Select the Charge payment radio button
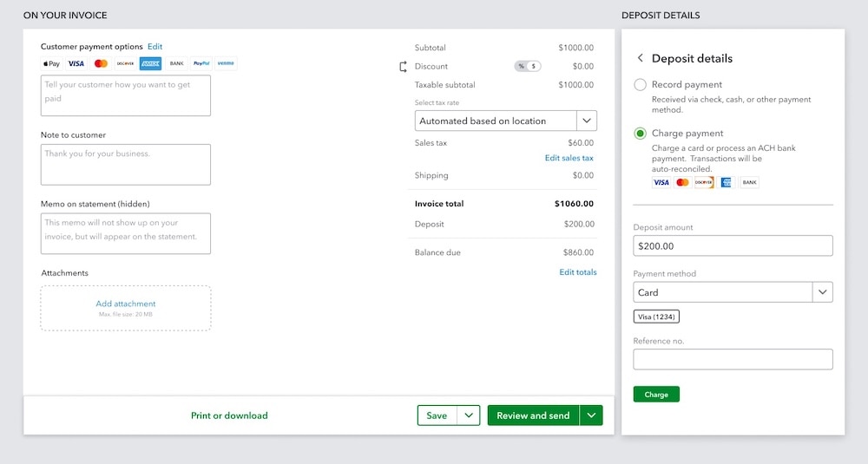Viewport: 868px width, 464px height. pos(640,134)
